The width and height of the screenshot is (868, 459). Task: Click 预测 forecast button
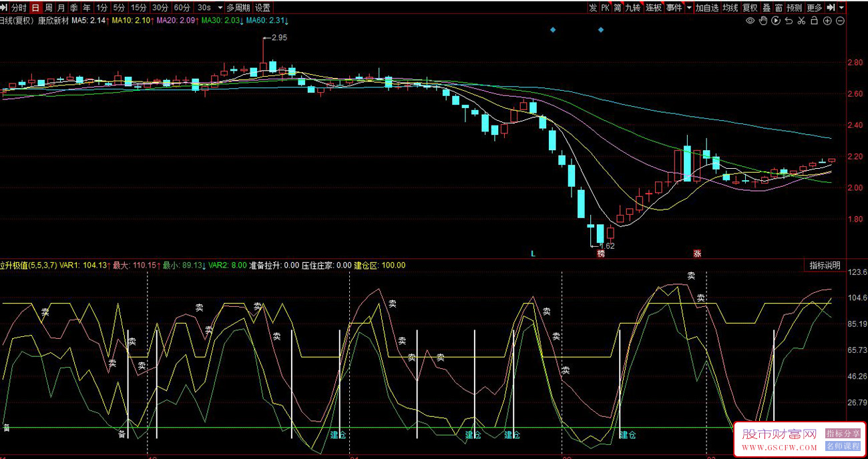click(x=794, y=8)
